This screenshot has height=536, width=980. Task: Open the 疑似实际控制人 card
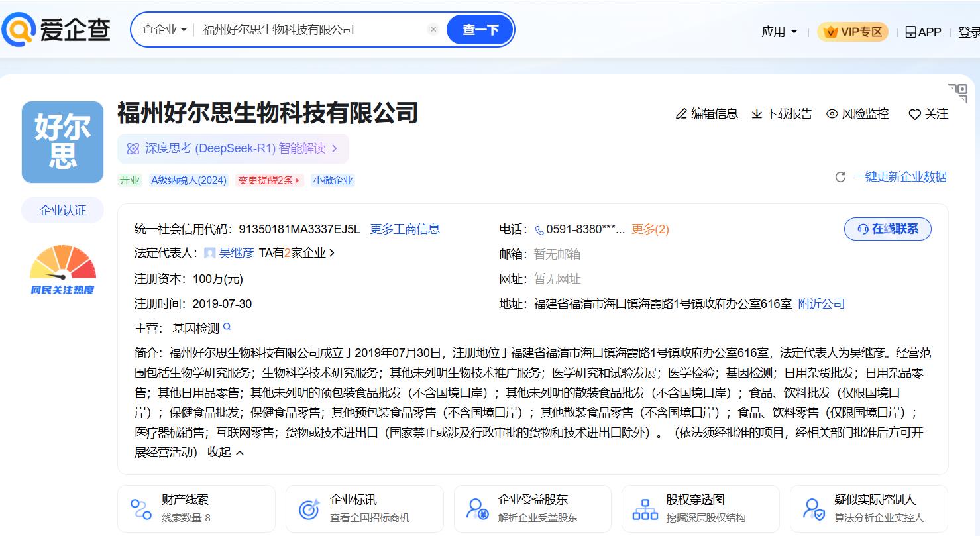(869, 509)
